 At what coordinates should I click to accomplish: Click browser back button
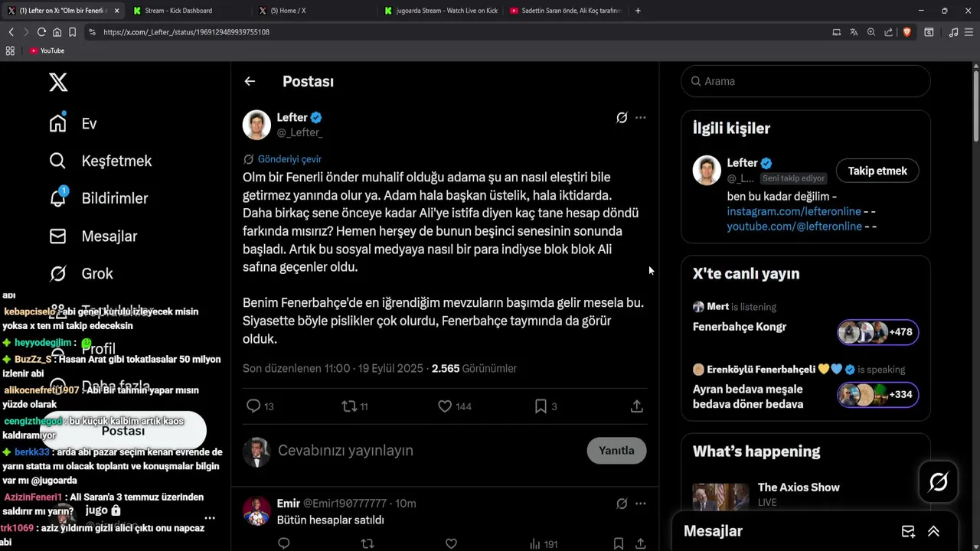tap(11, 32)
